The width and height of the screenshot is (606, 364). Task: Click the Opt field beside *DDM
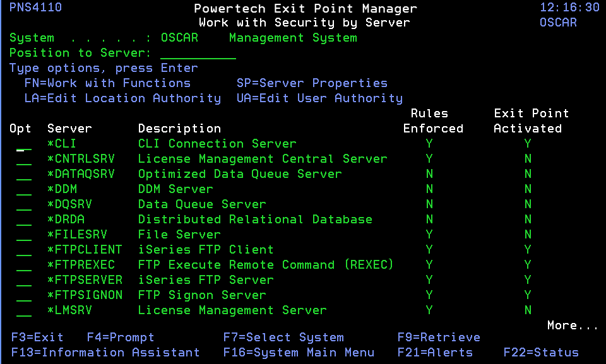pyautogui.click(x=24, y=189)
